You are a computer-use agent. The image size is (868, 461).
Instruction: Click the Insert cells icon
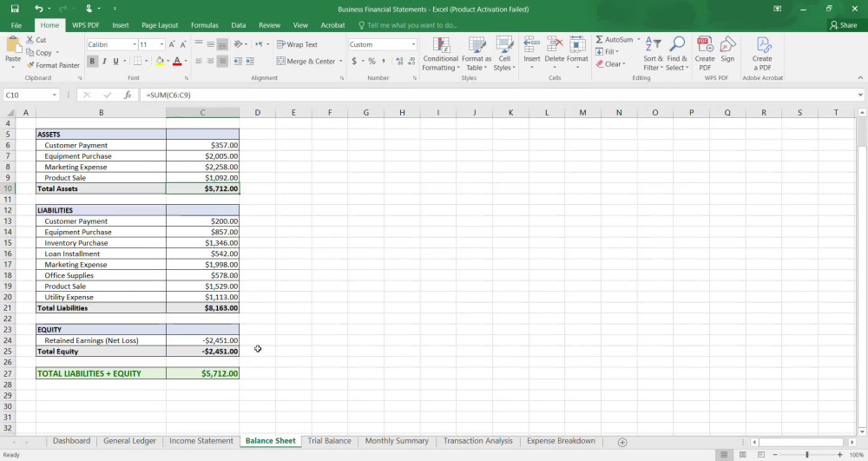point(531,45)
